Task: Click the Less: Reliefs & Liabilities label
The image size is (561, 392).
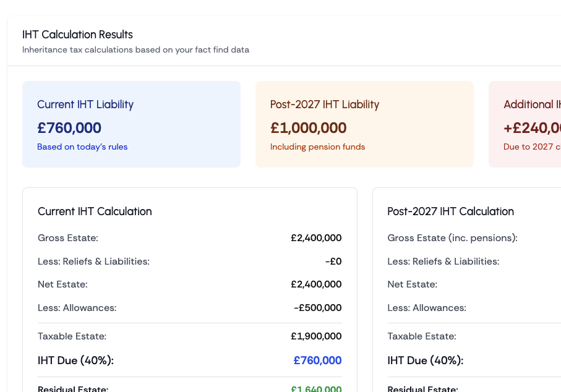Action: tap(93, 262)
